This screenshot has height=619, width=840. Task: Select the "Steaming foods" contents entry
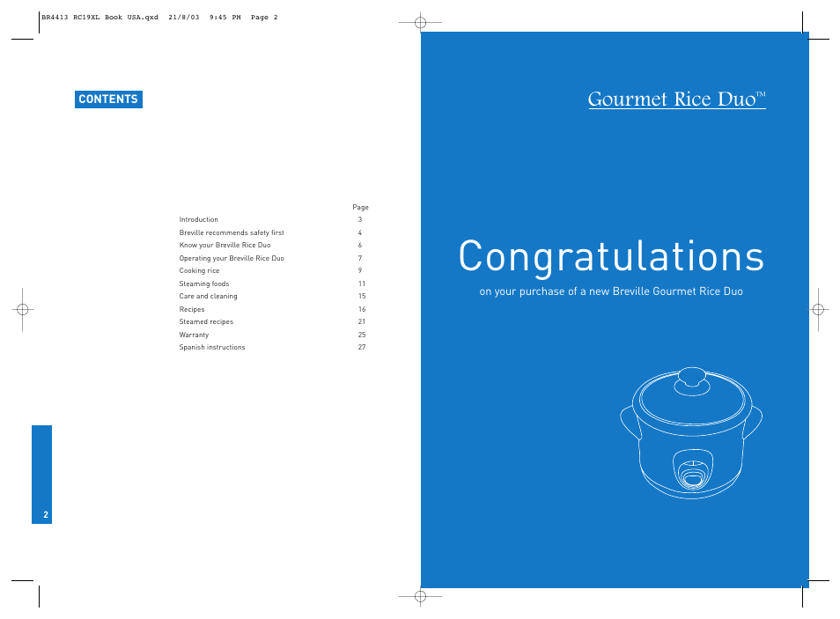click(204, 284)
